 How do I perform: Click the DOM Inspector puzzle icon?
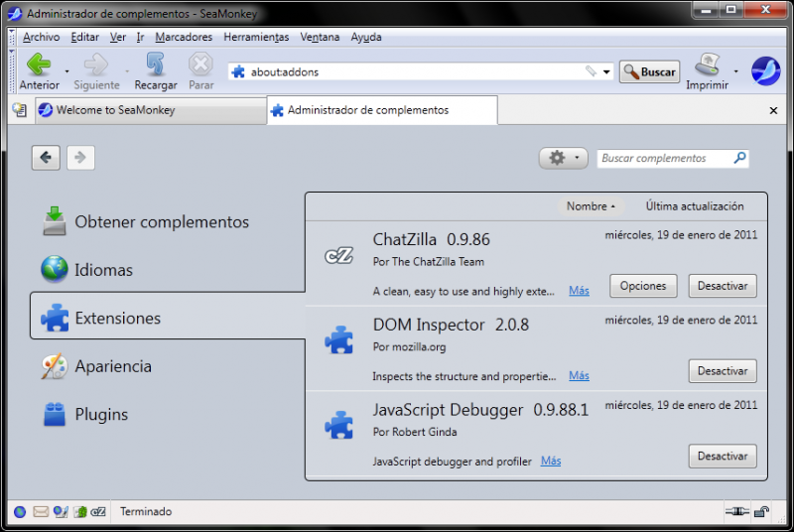(338, 339)
